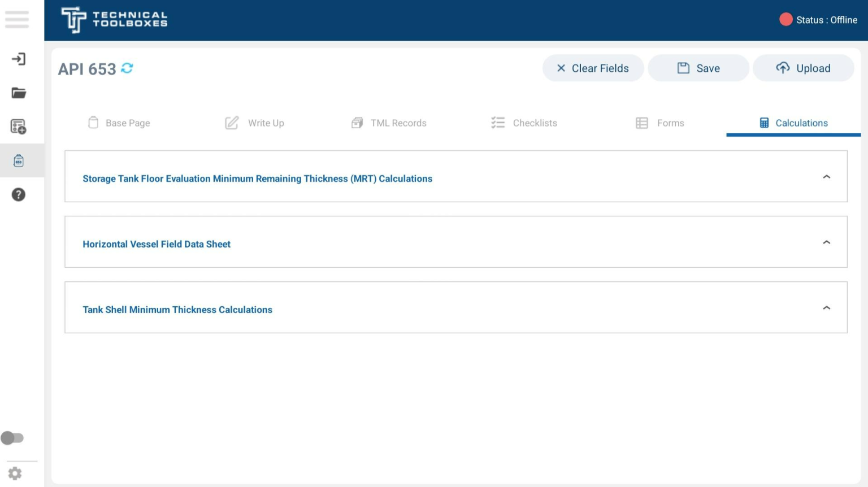Open Help via the question mark icon
The width and height of the screenshot is (868, 487).
(19, 194)
